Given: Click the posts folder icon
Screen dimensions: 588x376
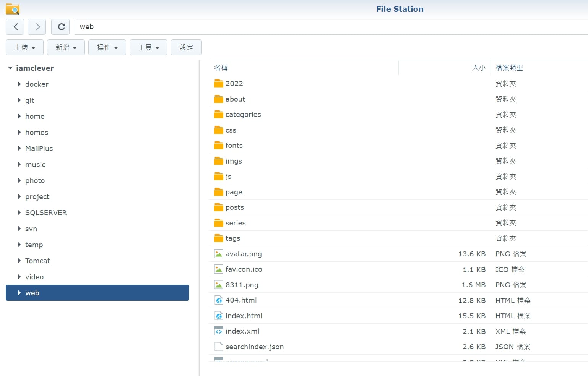Looking at the screenshot, I should point(219,207).
